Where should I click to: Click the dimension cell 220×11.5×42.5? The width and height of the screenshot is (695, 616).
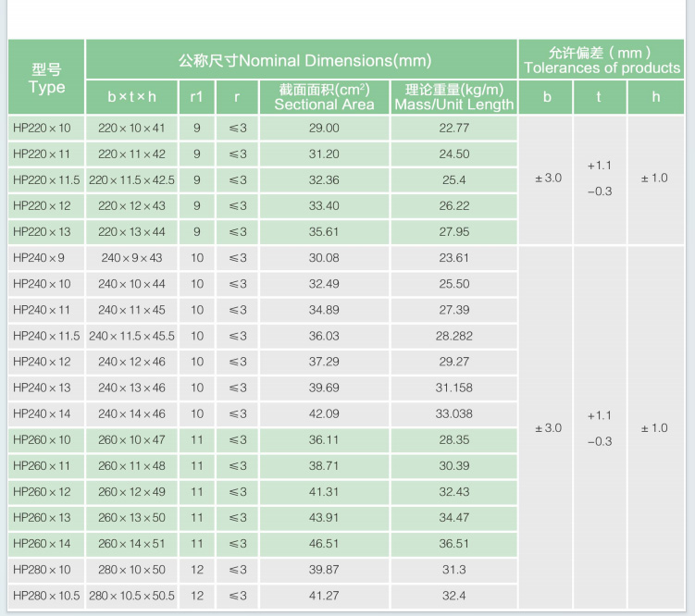point(131,179)
